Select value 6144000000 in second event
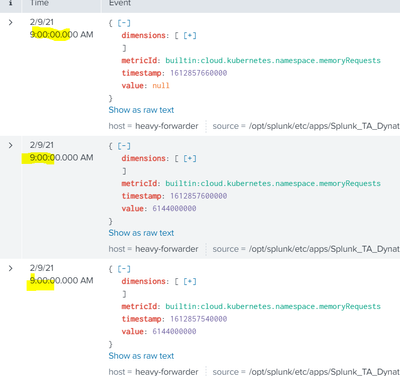400x376 pixels. 174,209
